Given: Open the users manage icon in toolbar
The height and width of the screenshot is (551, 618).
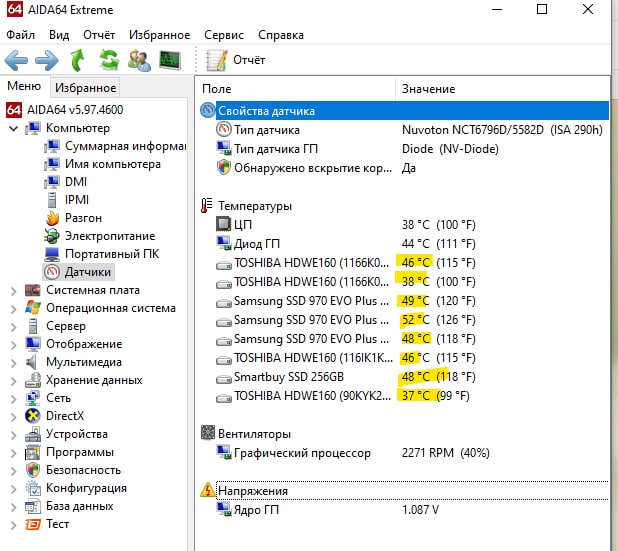Looking at the screenshot, I should coord(139,60).
